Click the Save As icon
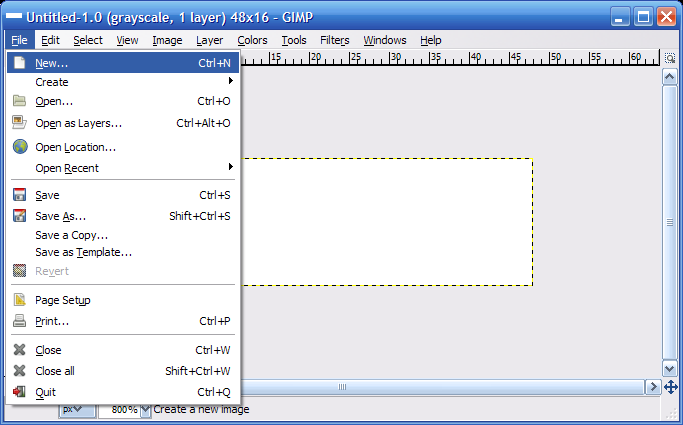This screenshot has width=683, height=425. 19,216
